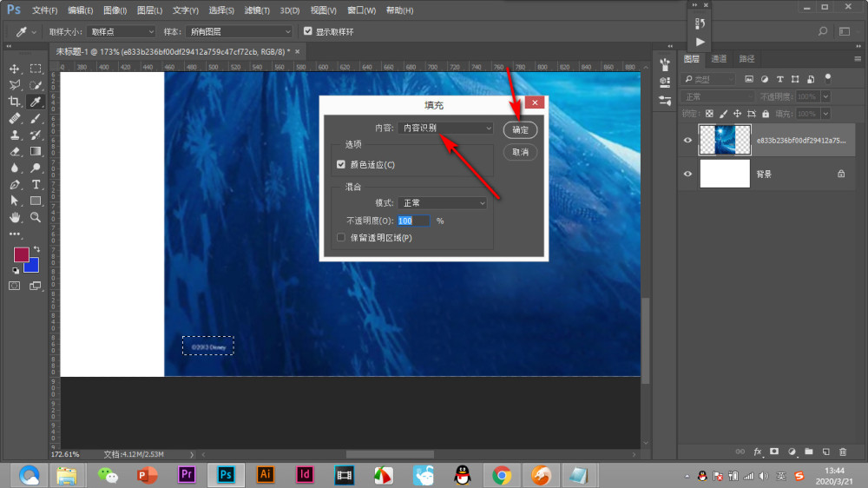Open the 内容 dropdown showing 内容识别
The height and width of the screenshot is (488, 868).
[x=445, y=128]
